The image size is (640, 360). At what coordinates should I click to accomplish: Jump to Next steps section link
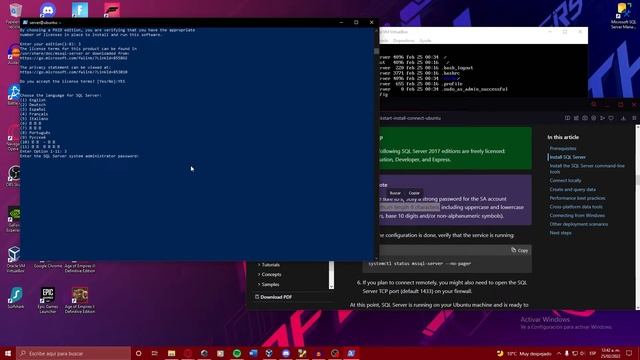560,233
